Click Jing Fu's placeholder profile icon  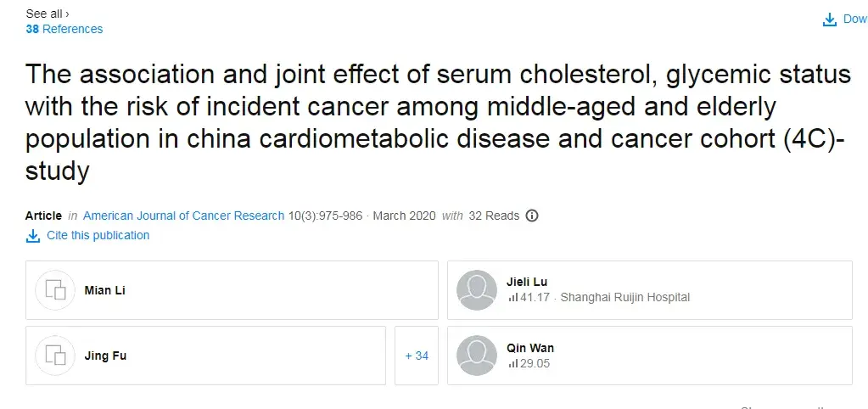[56, 356]
